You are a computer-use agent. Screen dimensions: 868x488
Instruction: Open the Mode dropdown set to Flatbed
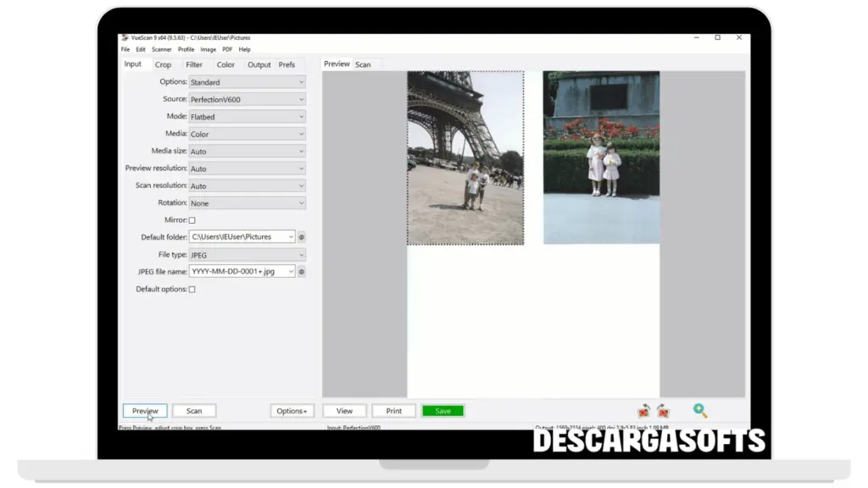coord(247,117)
